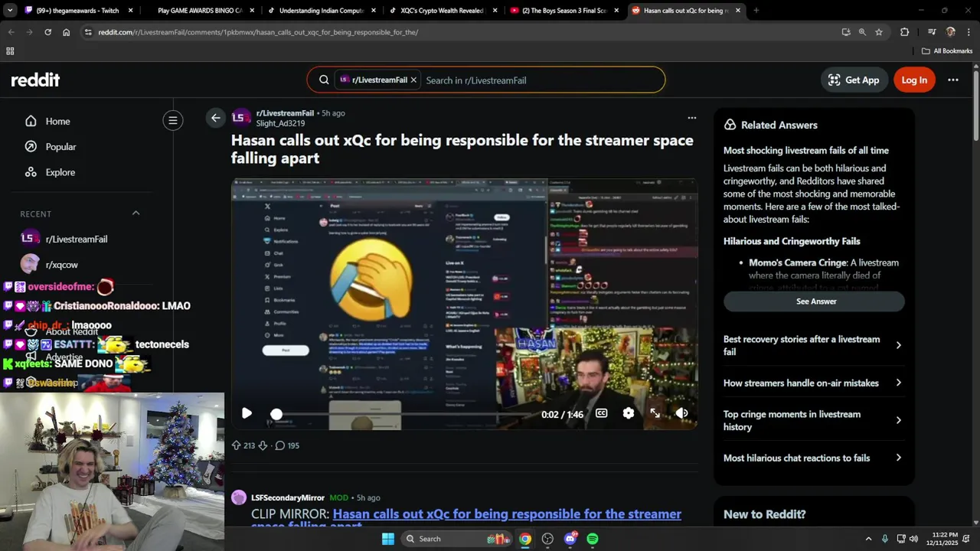The width and height of the screenshot is (980, 551).
Task: Collapse the Recent section
Action: [x=136, y=214]
